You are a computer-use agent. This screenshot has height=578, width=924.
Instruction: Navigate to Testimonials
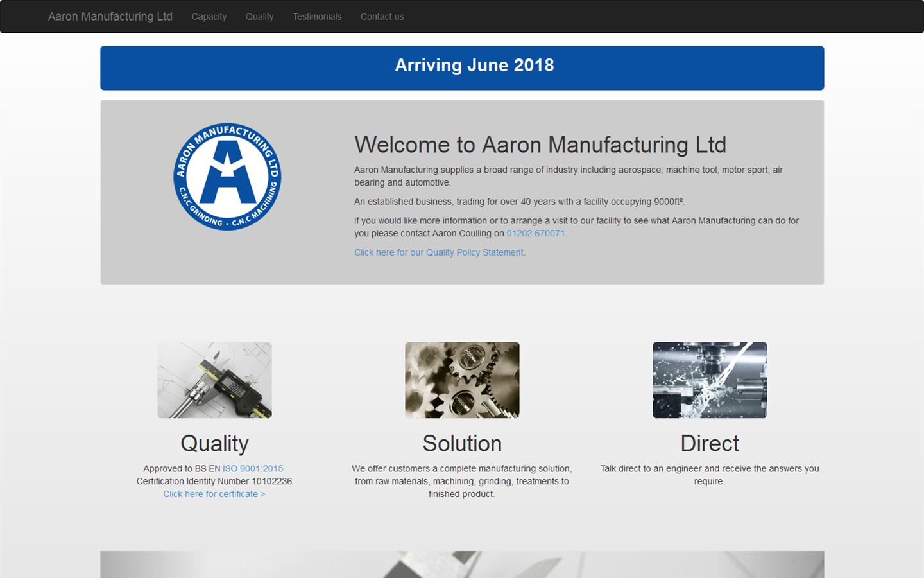(x=317, y=17)
